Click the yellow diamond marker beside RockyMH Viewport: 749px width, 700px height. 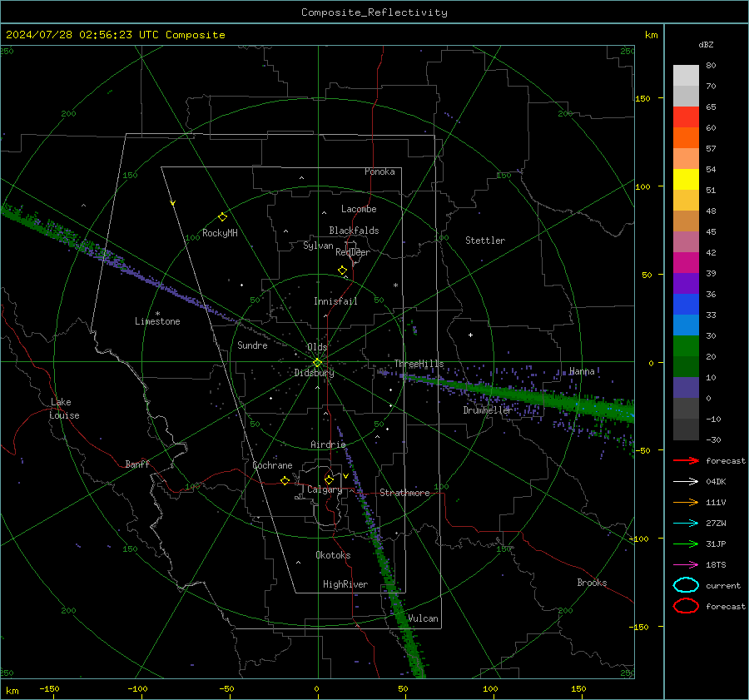point(222,217)
